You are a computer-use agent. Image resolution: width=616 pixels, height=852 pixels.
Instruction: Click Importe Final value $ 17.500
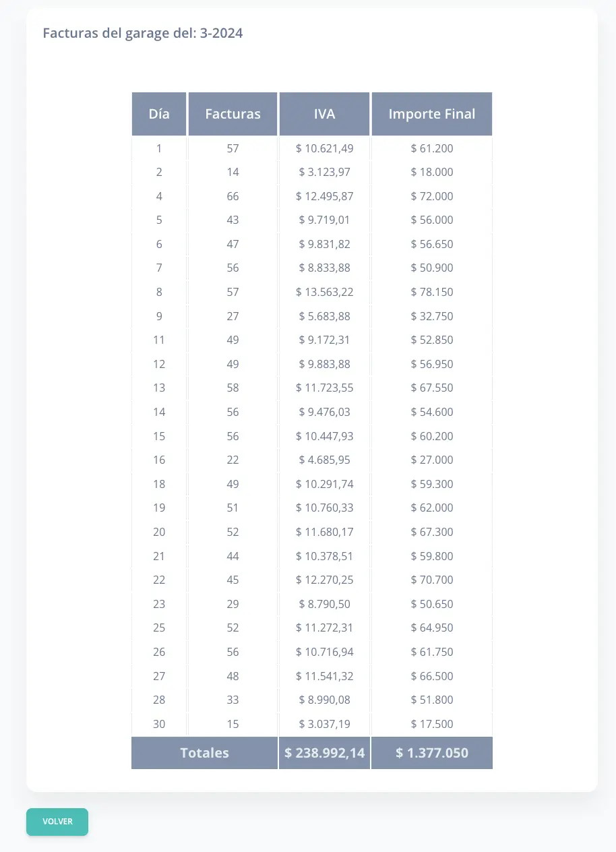pos(432,724)
